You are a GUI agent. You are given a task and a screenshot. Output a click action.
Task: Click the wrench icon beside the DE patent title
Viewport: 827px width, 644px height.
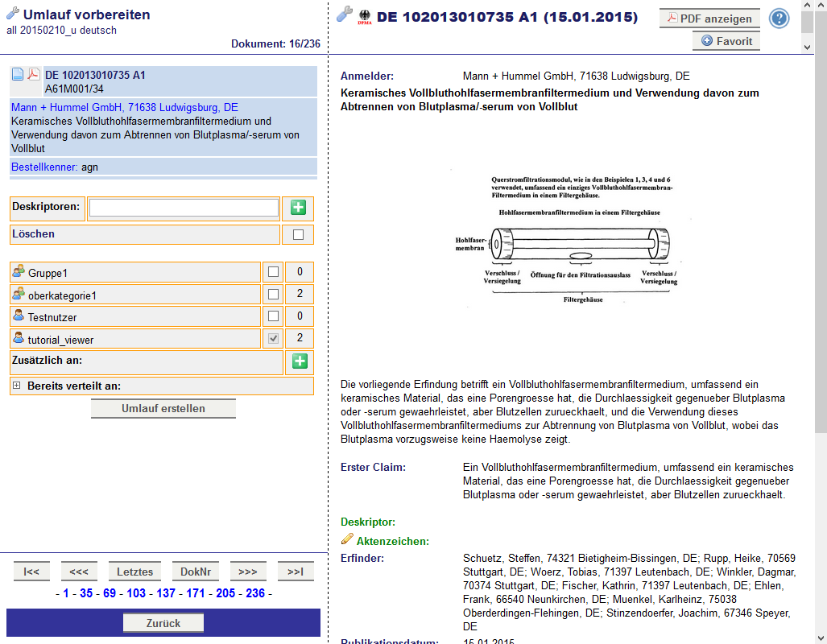click(x=345, y=14)
